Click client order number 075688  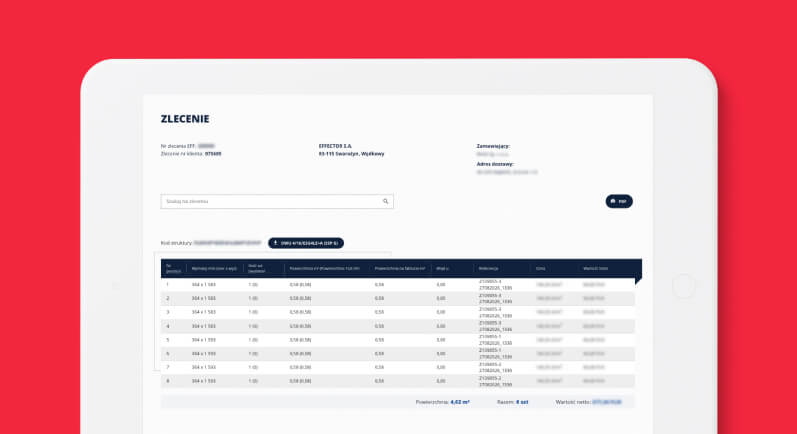(x=213, y=153)
